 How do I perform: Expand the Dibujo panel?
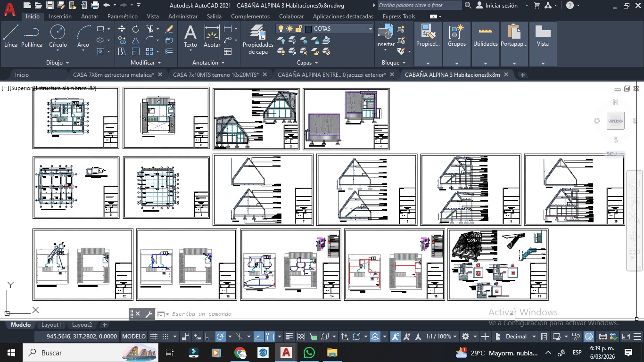tap(58, 63)
